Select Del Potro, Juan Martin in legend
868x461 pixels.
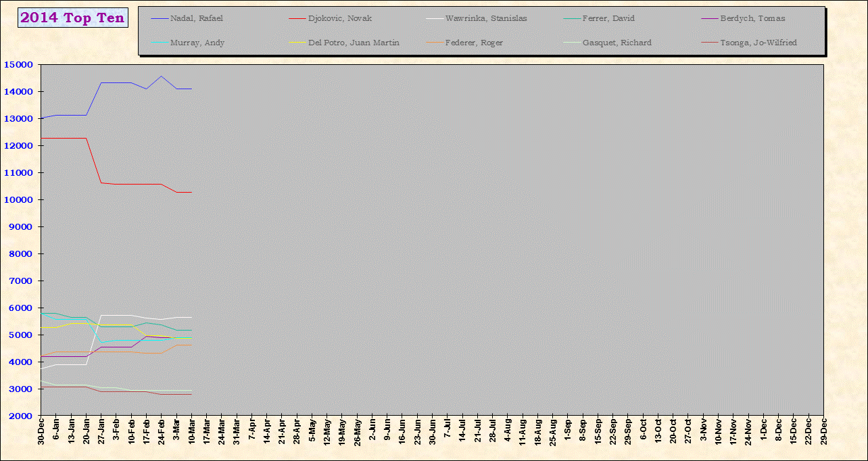click(x=354, y=43)
